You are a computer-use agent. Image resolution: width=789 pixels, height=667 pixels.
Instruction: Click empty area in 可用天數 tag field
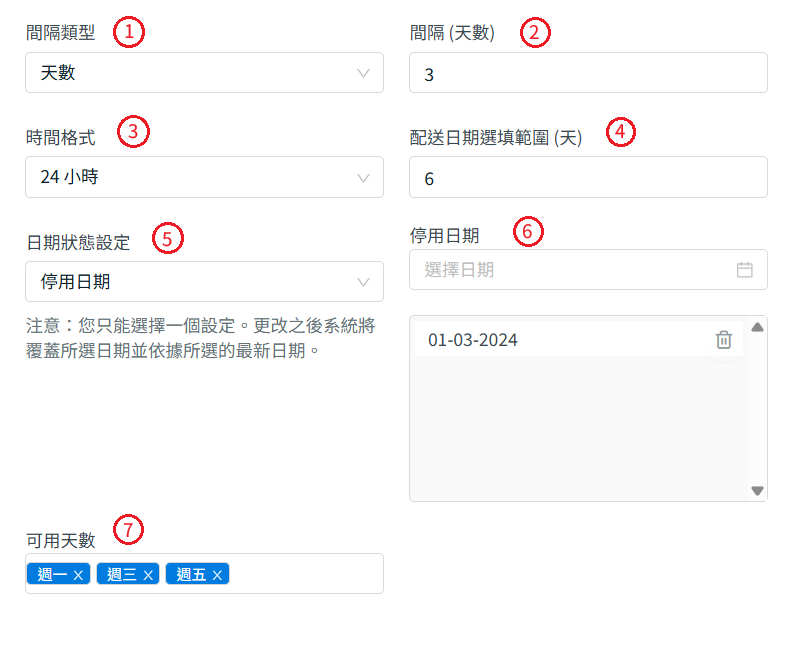305,574
